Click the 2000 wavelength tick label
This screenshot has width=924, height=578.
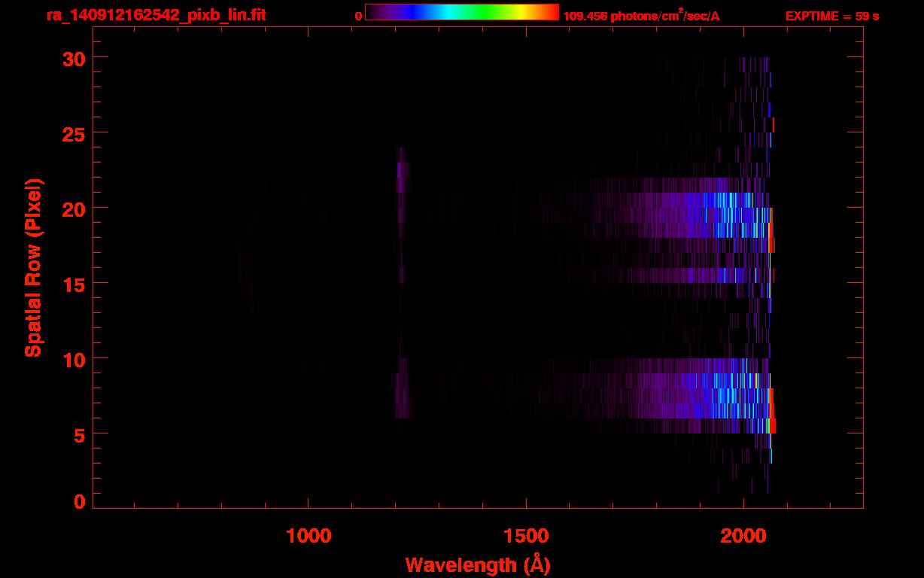coord(743,535)
